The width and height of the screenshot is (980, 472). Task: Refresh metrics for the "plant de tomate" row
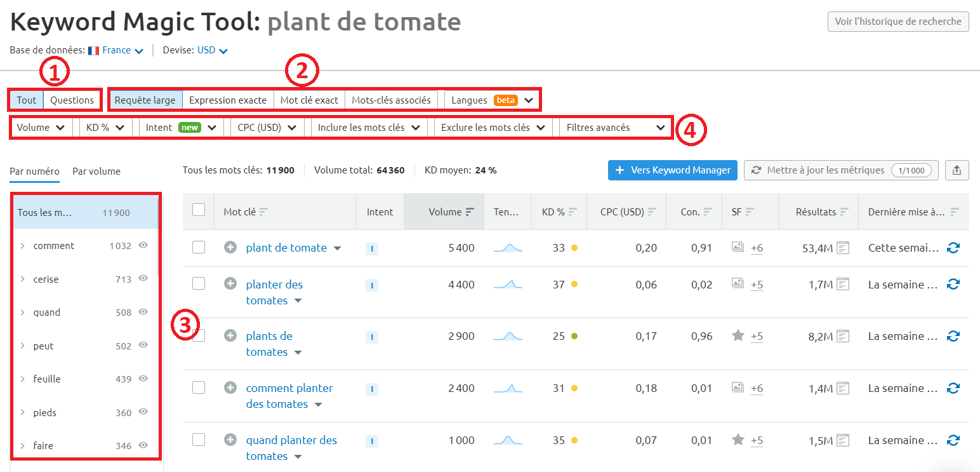953,248
